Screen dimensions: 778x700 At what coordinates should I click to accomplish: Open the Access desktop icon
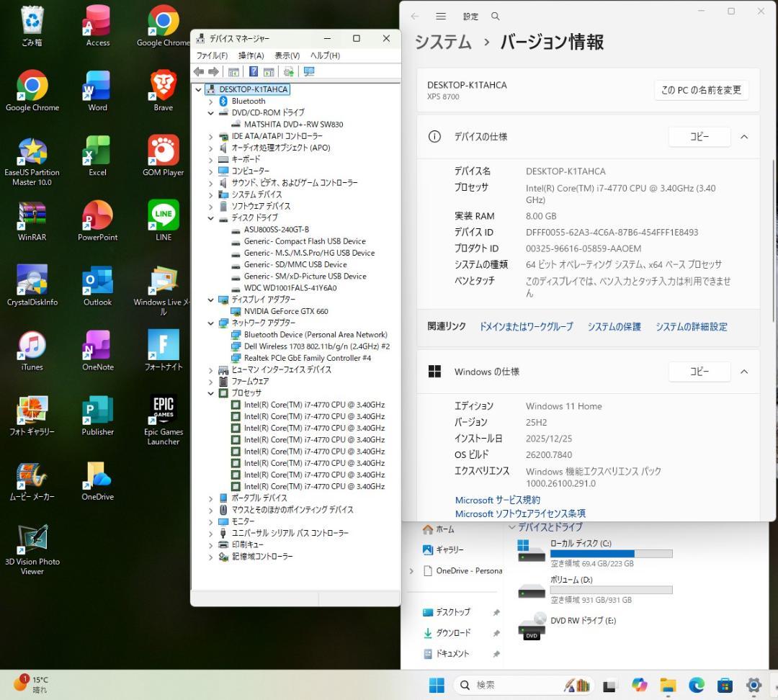pyautogui.click(x=98, y=26)
